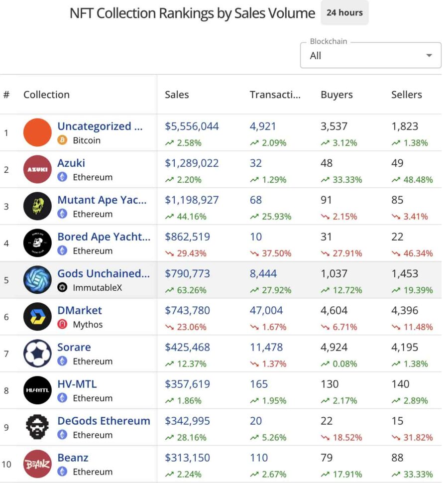
Task: Sort by Sales column header
Action: coord(177,95)
